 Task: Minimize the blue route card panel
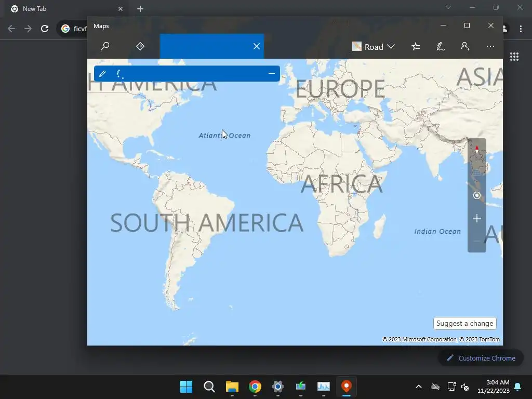(271, 74)
